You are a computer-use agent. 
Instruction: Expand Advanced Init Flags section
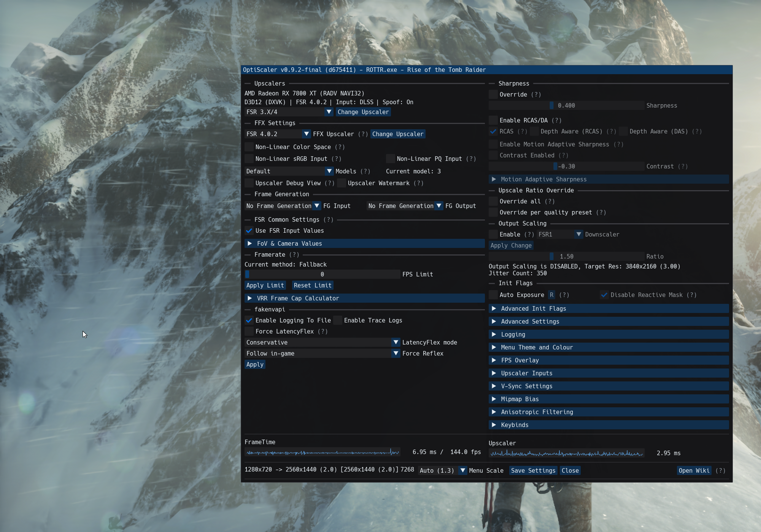[x=608, y=308]
